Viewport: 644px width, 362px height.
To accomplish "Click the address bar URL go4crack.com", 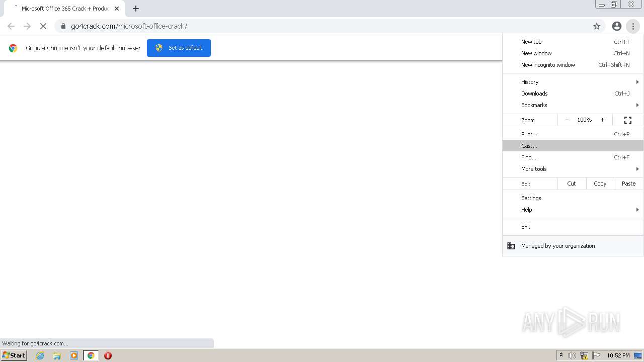I will 129,26.
